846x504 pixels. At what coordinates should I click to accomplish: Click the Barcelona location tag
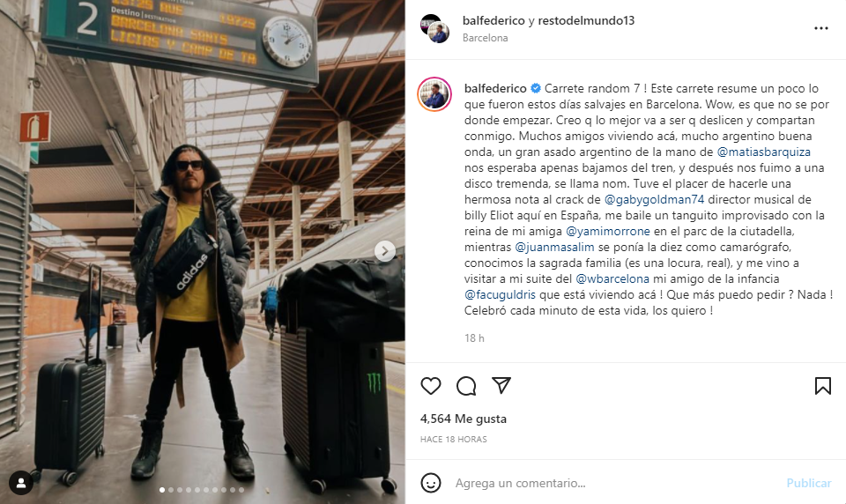pos(485,38)
